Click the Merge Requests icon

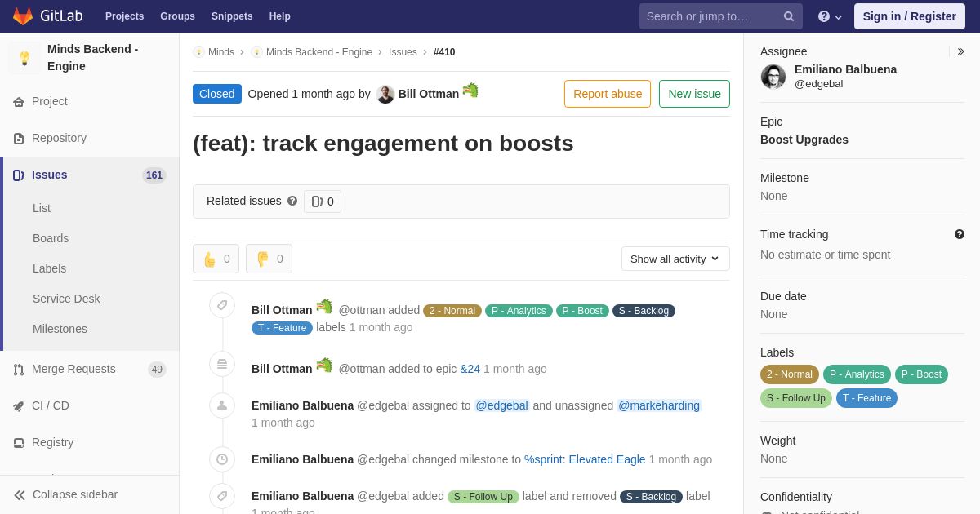[19, 370]
